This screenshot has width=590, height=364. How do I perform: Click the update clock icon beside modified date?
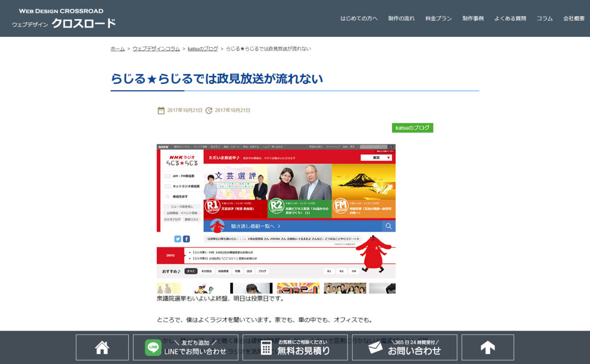tap(209, 111)
